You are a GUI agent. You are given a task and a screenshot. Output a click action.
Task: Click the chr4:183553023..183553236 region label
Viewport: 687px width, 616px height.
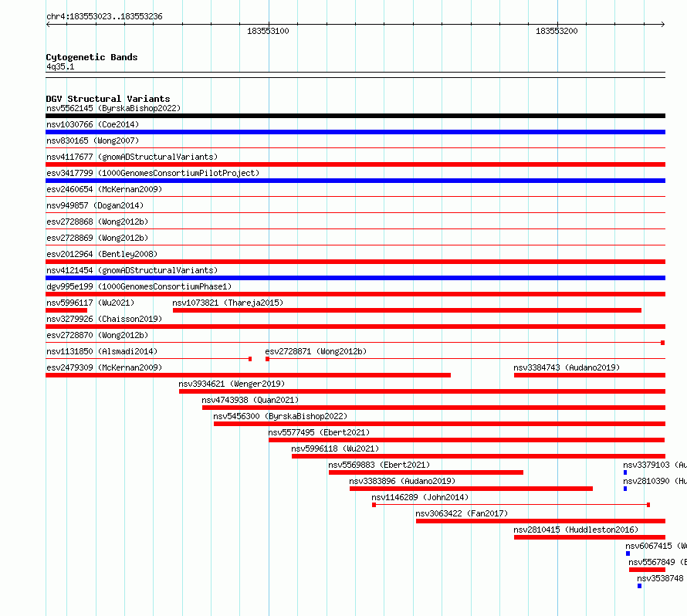coord(104,16)
